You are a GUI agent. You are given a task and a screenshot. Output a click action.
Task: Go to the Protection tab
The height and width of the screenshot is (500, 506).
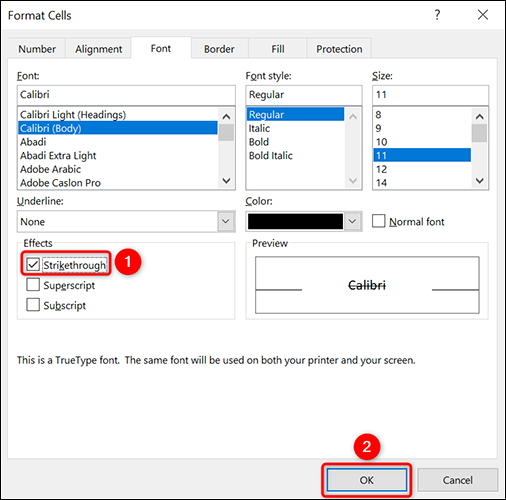click(339, 49)
